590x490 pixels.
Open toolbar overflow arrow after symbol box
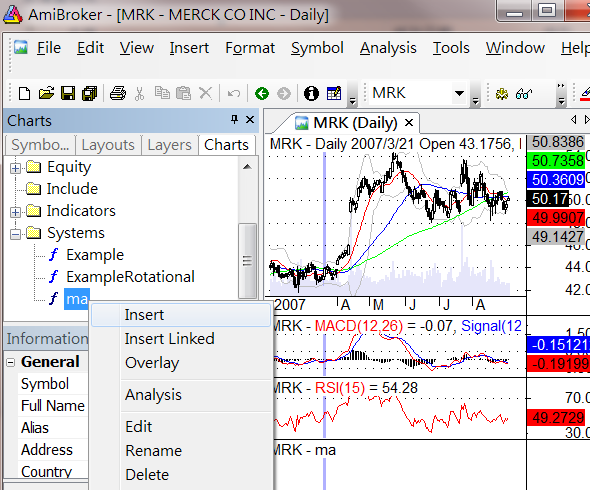pos(475,93)
